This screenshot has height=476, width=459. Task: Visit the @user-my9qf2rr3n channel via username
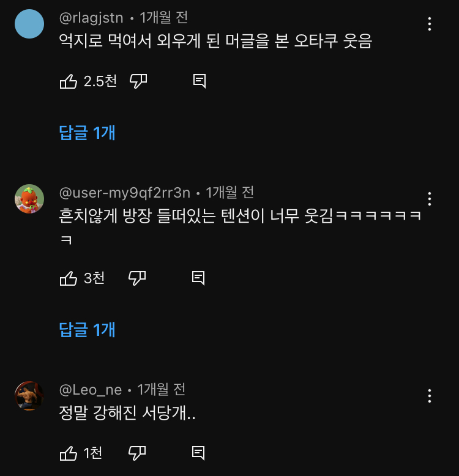[x=124, y=193]
